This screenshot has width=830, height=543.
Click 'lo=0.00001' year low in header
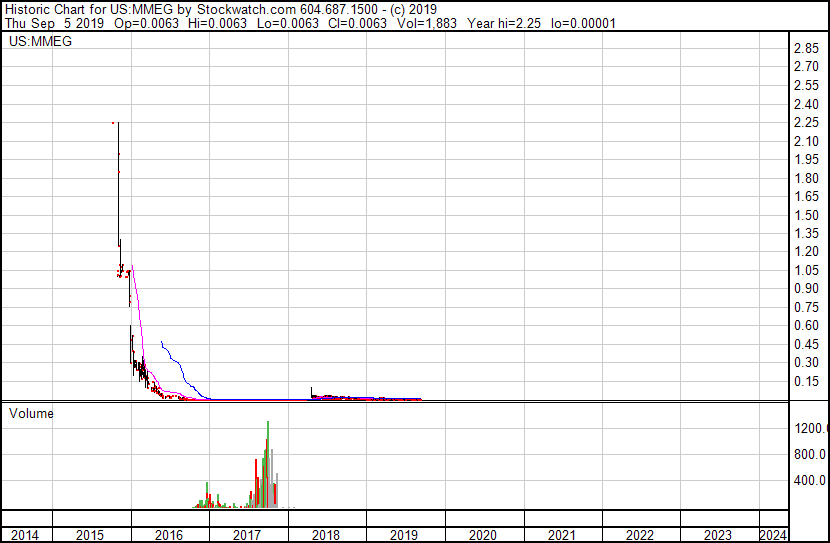583,23
